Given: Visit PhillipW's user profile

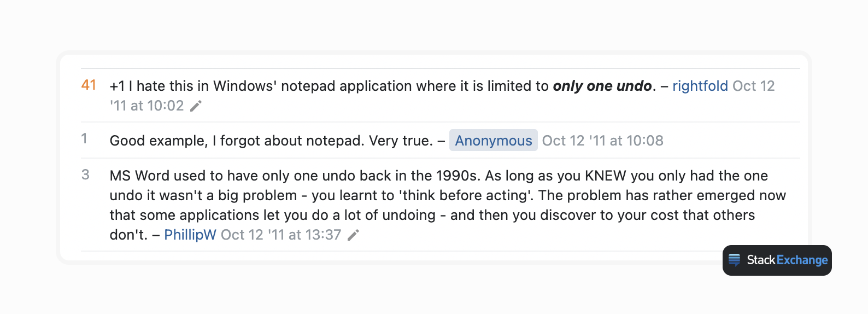Looking at the screenshot, I should (x=190, y=235).
